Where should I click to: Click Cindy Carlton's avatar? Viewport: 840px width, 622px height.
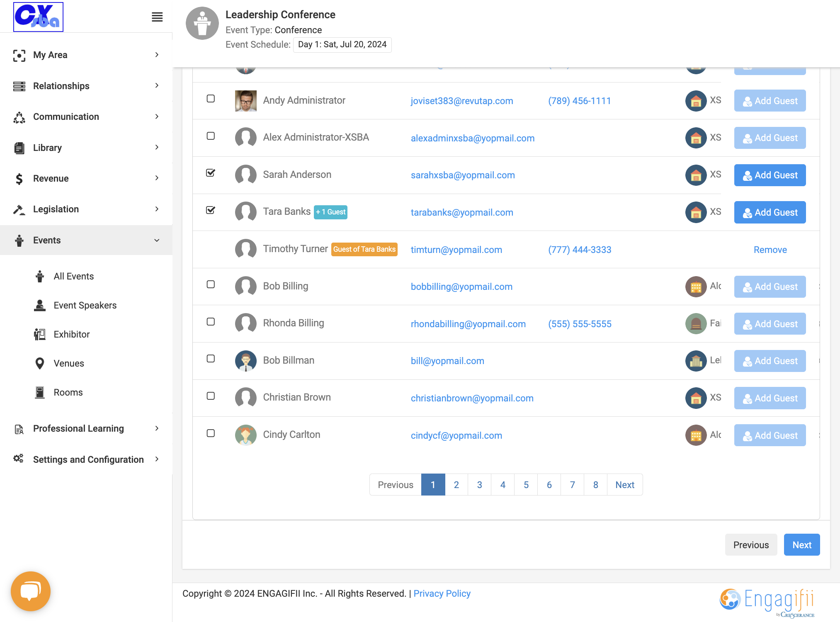point(246,435)
